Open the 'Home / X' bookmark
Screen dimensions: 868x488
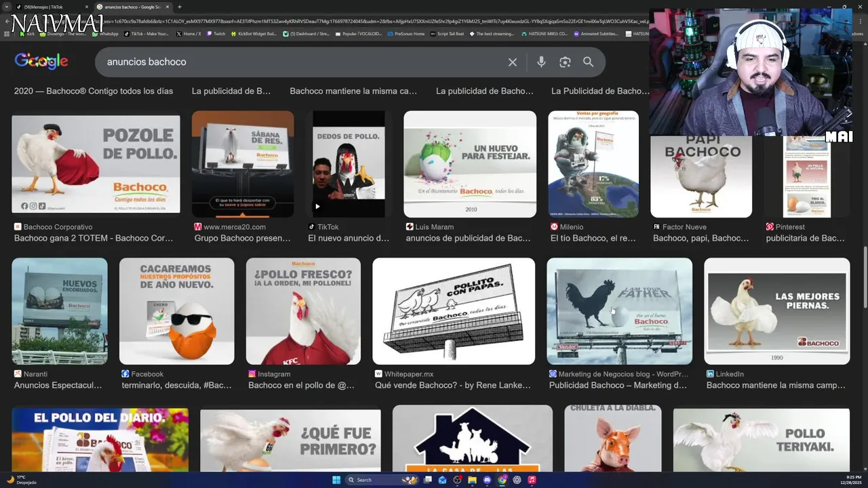click(189, 33)
